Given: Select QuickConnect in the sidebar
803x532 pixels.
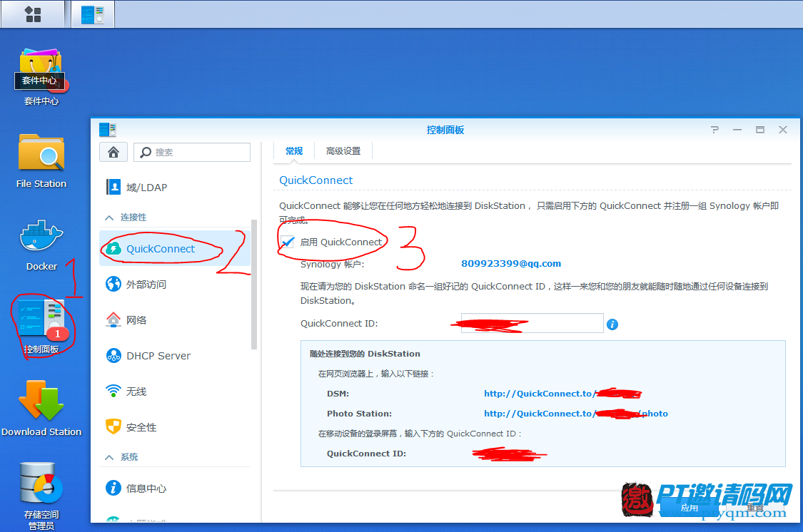Looking at the screenshot, I should tap(174, 249).
